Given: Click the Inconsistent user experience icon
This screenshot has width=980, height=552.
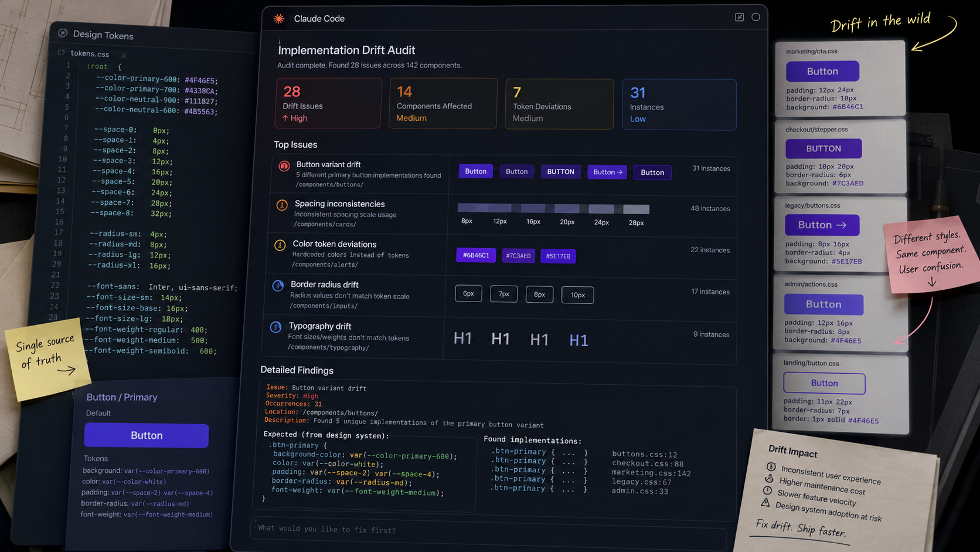Looking at the screenshot, I should pyautogui.click(x=771, y=467).
